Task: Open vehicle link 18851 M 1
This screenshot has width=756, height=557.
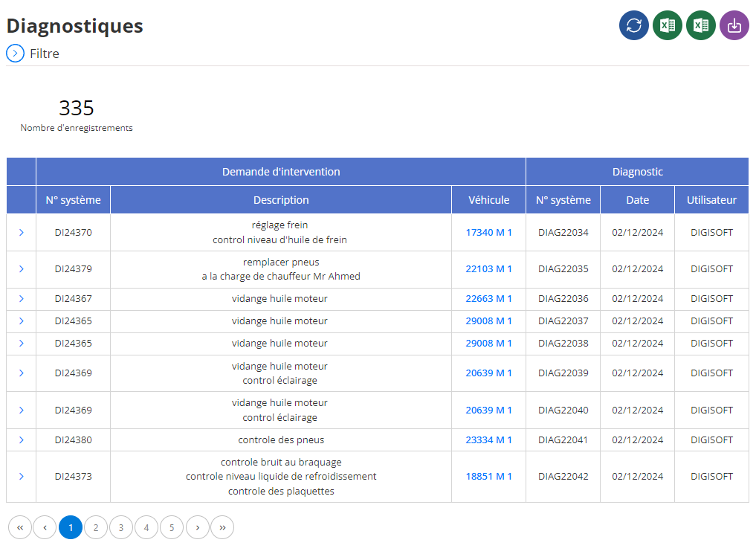Action: click(488, 477)
